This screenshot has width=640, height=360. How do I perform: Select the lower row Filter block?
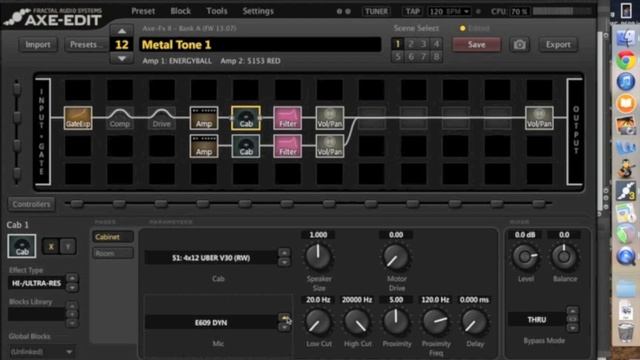[x=288, y=146]
